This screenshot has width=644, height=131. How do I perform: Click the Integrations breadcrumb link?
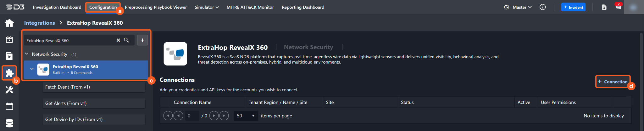click(39, 23)
